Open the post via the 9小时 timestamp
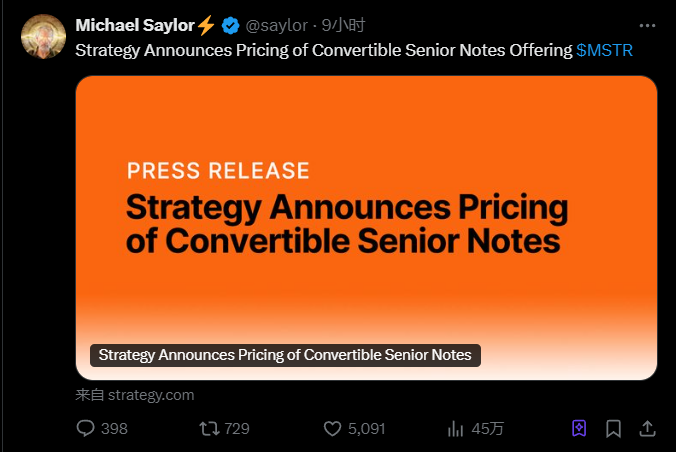This screenshot has width=676, height=452. tap(343, 25)
